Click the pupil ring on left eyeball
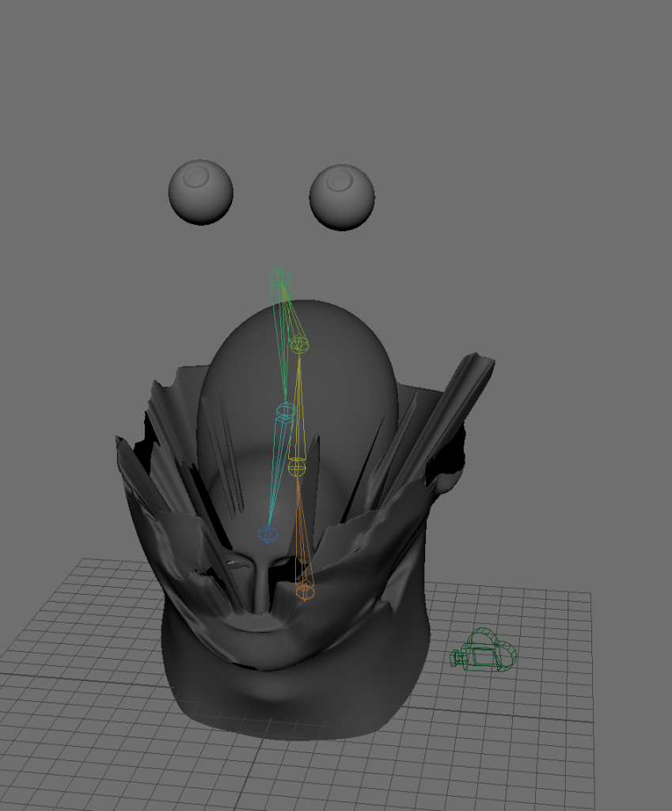 click(196, 177)
